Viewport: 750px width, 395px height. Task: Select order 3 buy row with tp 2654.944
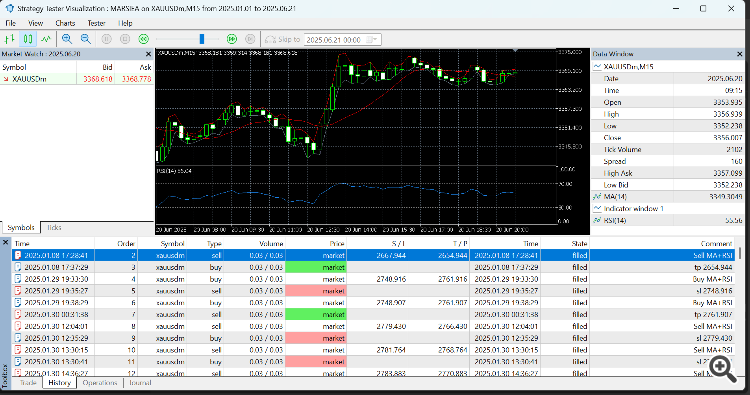click(x=373, y=267)
